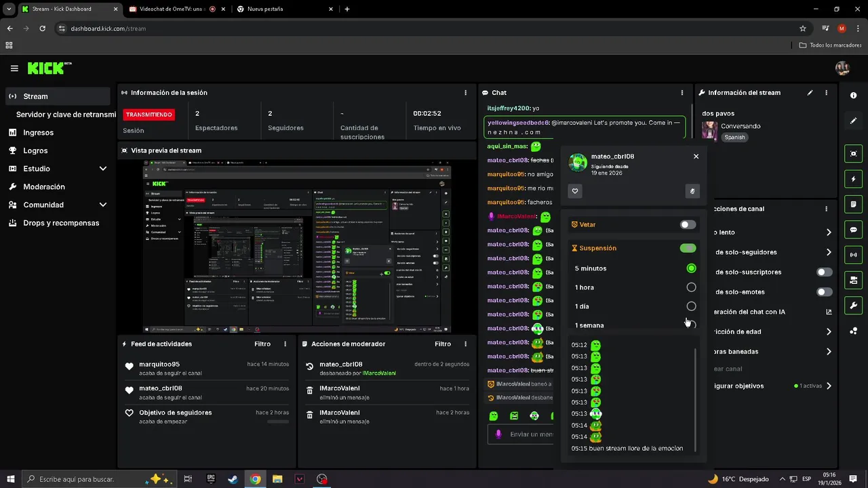
Task: Expand the solo-seguidores chat chevron
Action: tap(829, 252)
